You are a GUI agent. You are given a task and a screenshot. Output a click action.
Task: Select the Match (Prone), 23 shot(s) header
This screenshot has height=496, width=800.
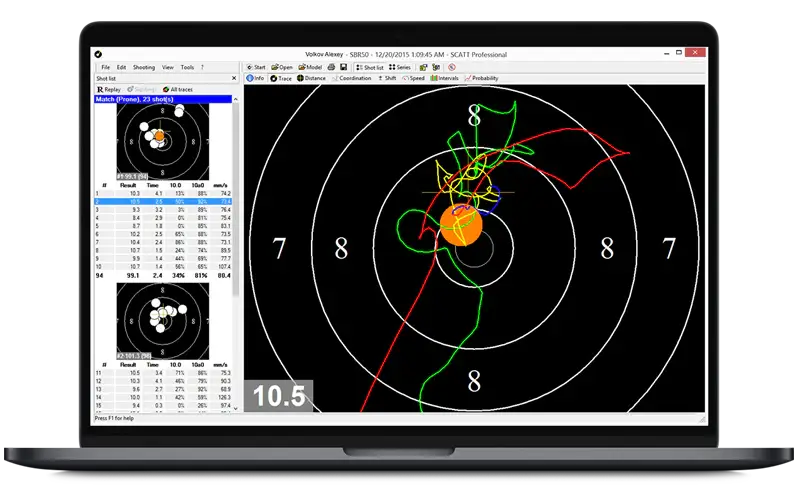(163, 99)
